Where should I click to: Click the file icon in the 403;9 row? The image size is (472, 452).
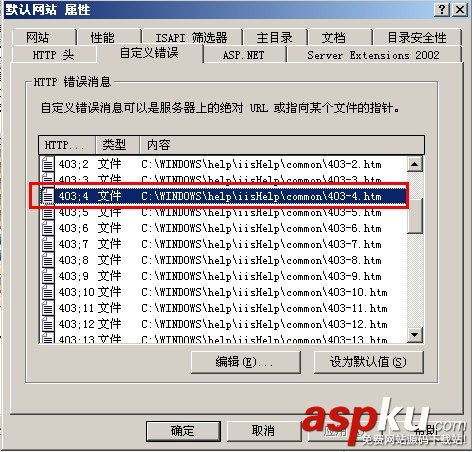pos(48,276)
